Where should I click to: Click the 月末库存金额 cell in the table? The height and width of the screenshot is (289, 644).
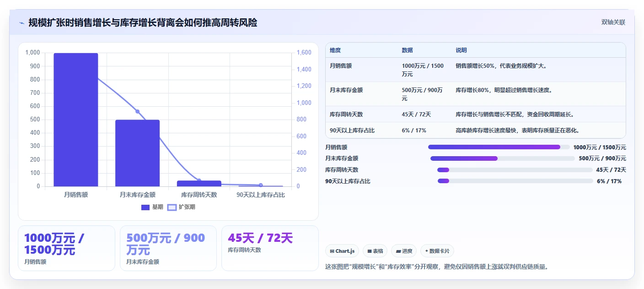coord(346,90)
